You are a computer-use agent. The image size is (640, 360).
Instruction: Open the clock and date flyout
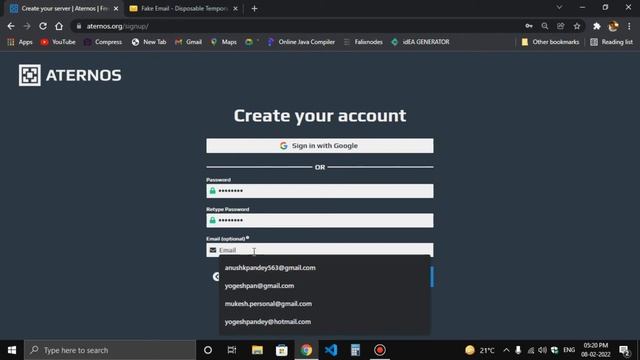596,350
